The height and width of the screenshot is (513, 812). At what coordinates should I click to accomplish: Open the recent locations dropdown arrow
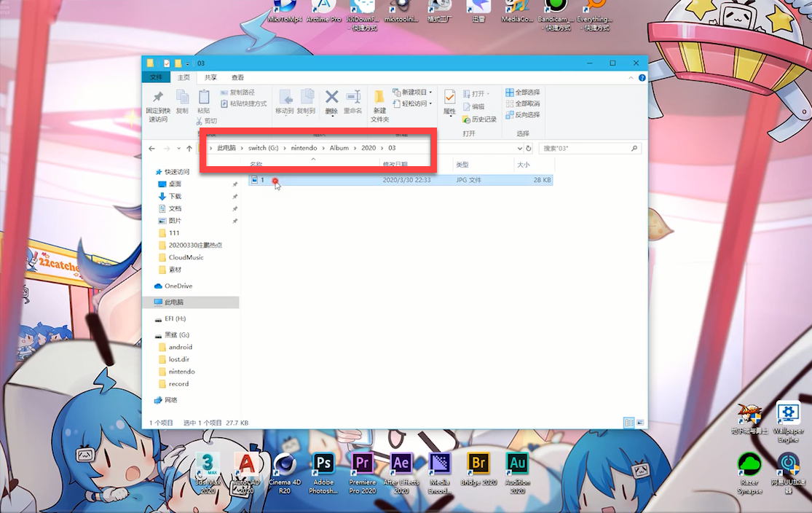coord(178,148)
